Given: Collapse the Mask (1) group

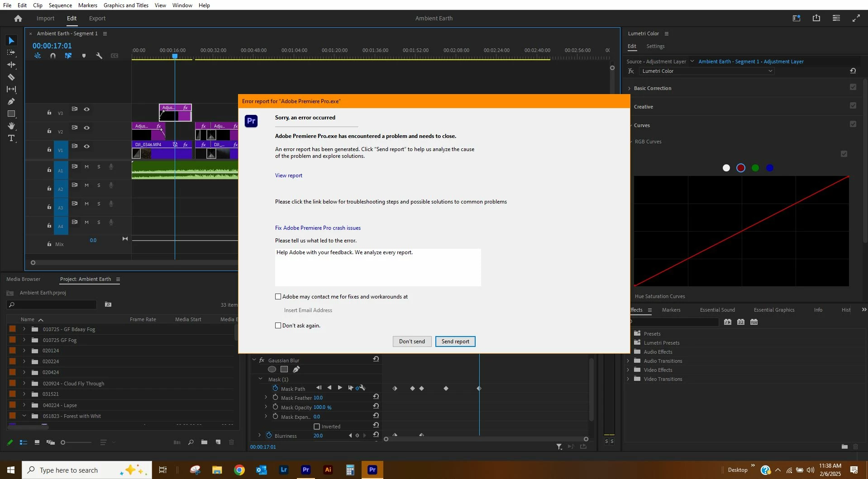Looking at the screenshot, I should pyautogui.click(x=260, y=379).
